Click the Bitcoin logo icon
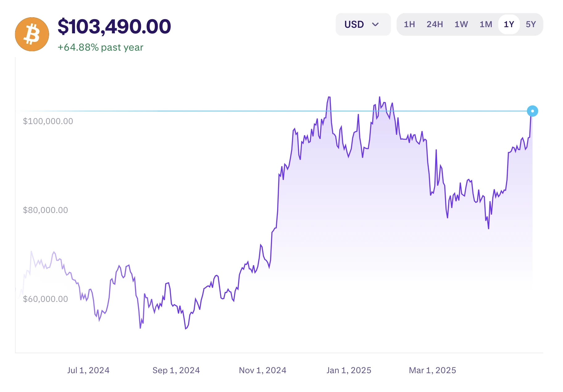The width and height of the screenshot is (563, 392). 32,34
